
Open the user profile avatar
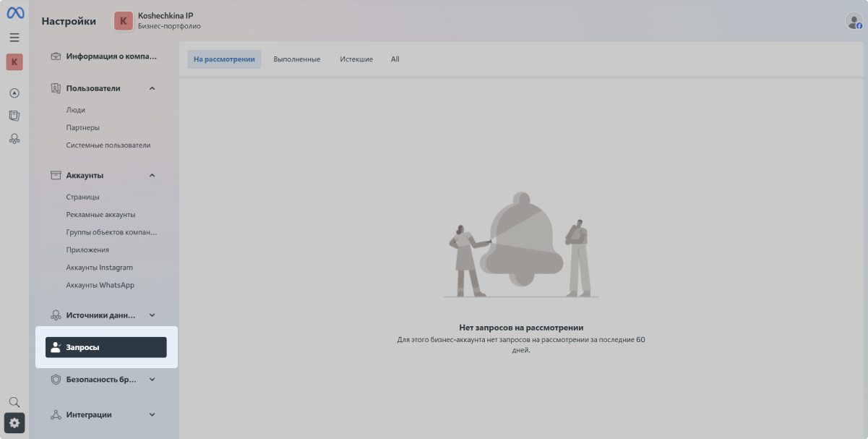click(854, 21)
